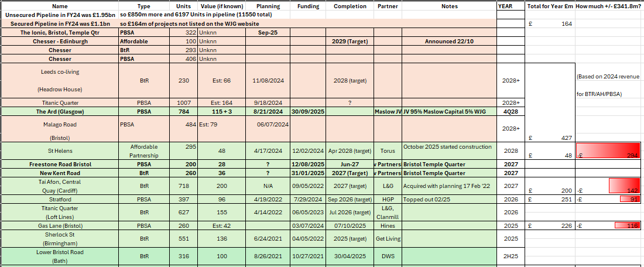Select 'Lower Bristol Road (Bath)' name cell
This screenshot has width=644, height=267.
[x=60, y=256]
